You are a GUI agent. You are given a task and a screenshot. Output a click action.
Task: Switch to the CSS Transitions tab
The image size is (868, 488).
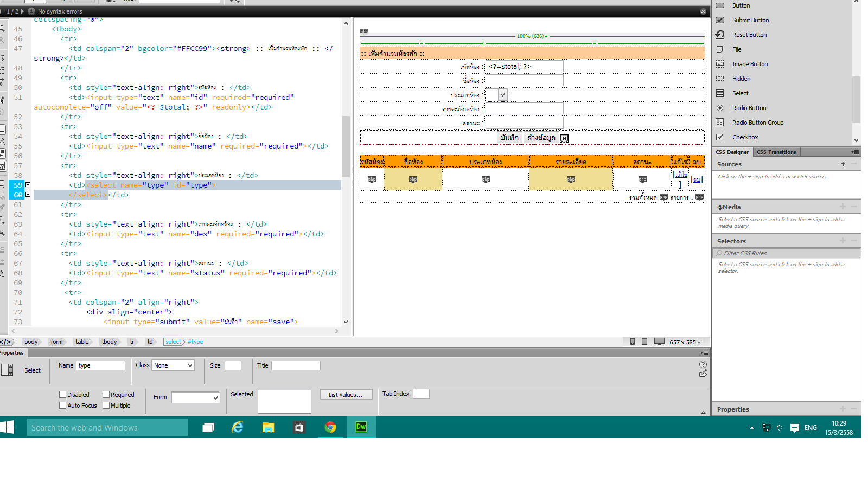pyautogui.click(x=776, y=152)
